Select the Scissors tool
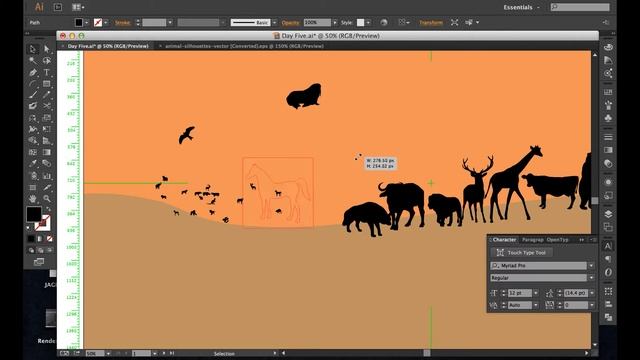The image size is (640, 360). point(47,106)
